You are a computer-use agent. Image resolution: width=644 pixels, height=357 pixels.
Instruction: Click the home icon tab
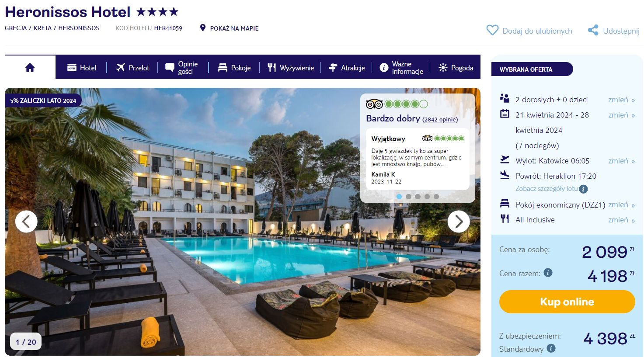click(x=30, y=67)
